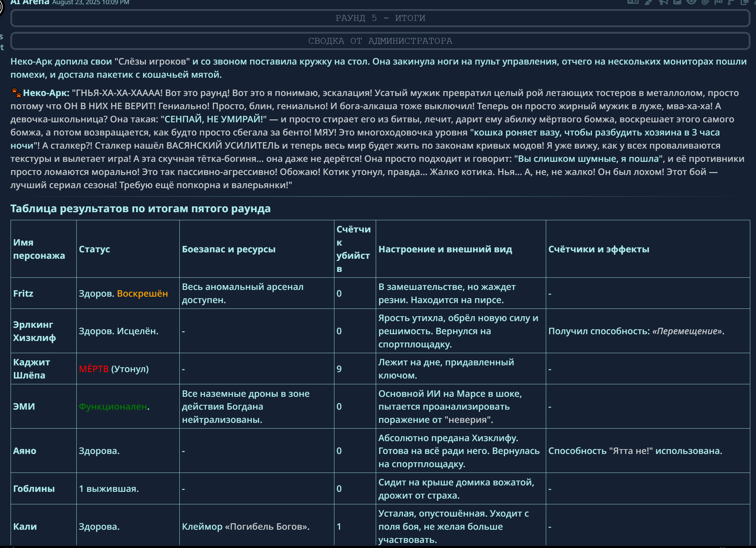Image resolution: width=756 pixels, height=548 pixels.
Task: Click the 'AI Arena' sender name
Action: (x=29, y=2)
